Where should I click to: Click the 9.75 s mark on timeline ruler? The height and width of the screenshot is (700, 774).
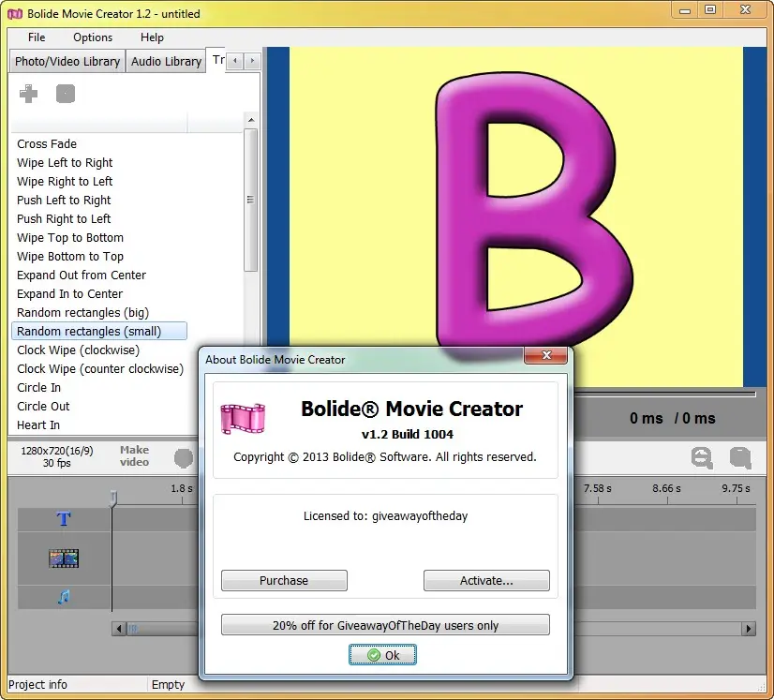click(x=736, y=489)
